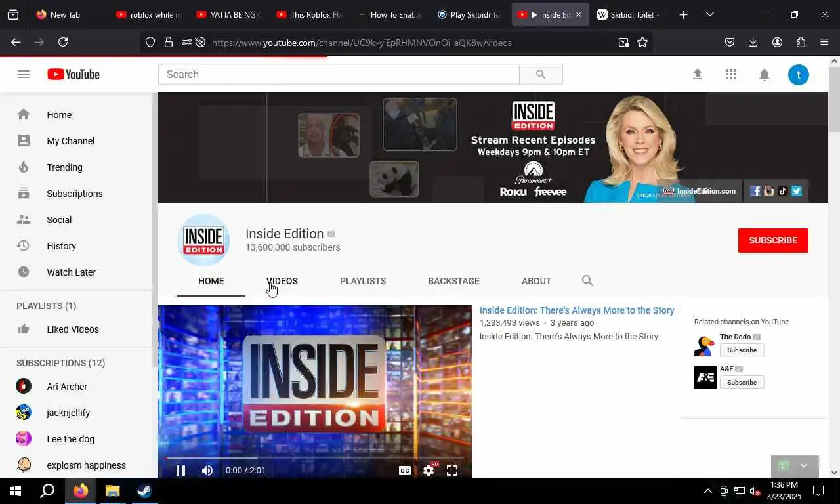Click the YouTube logo
This screenshot has width=840, height=504.
tap(73, 74)
